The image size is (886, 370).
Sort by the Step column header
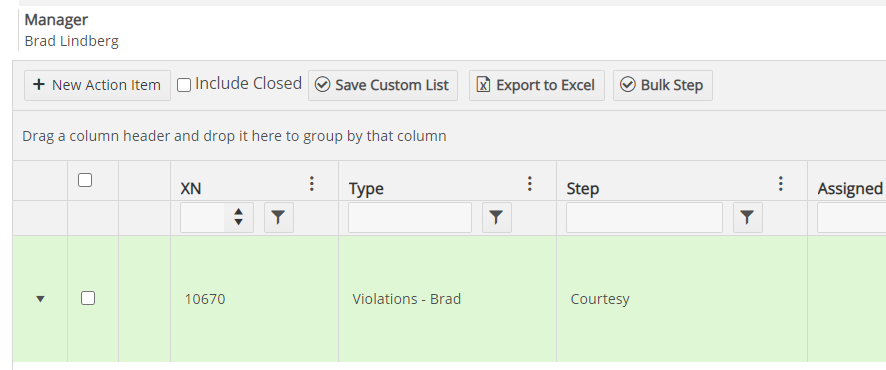click(583, 189)
